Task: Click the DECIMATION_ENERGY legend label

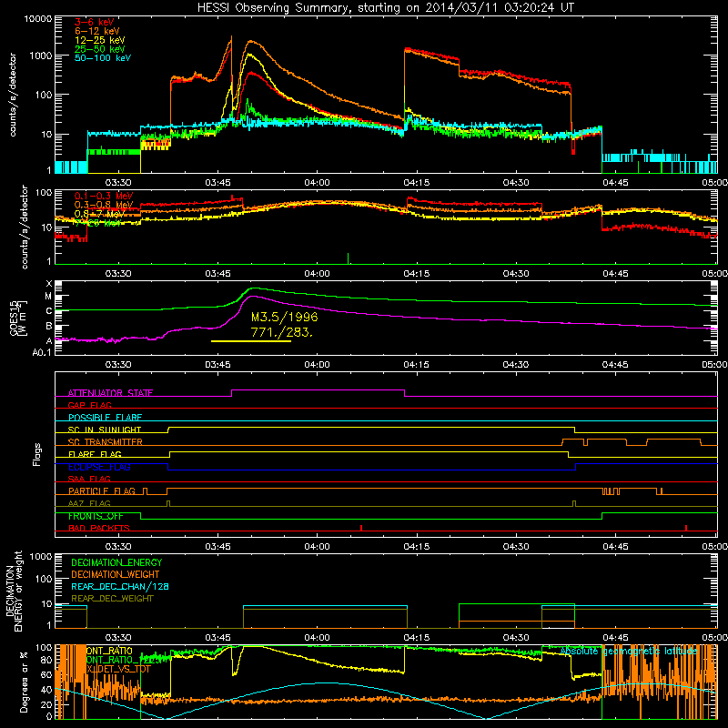Action: [x=116, y=562]
